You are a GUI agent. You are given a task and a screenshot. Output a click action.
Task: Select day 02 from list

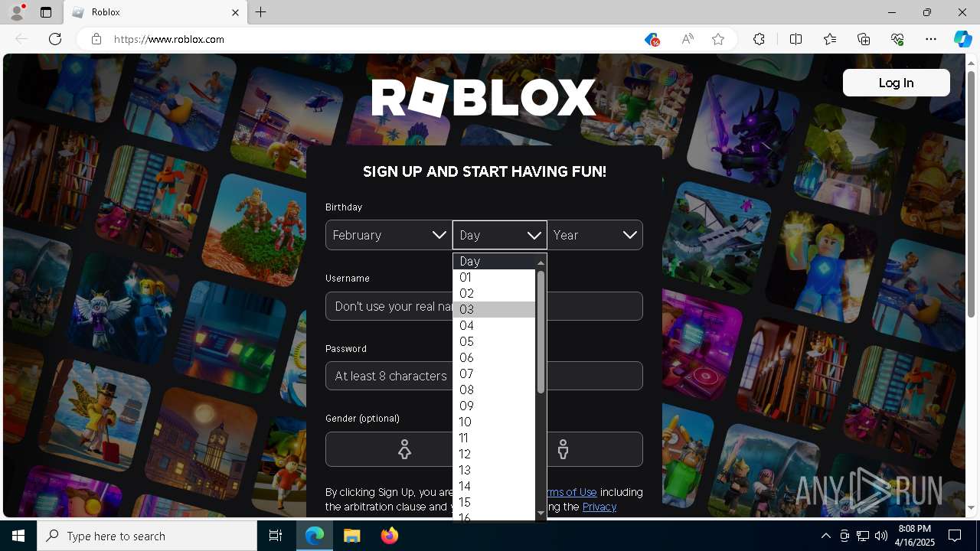click(494, 293)
